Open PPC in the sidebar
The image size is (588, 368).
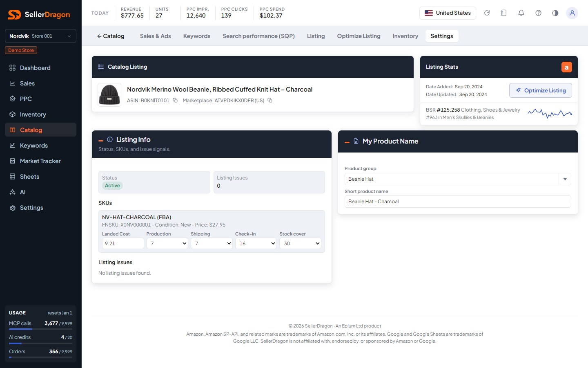point(40,99)
